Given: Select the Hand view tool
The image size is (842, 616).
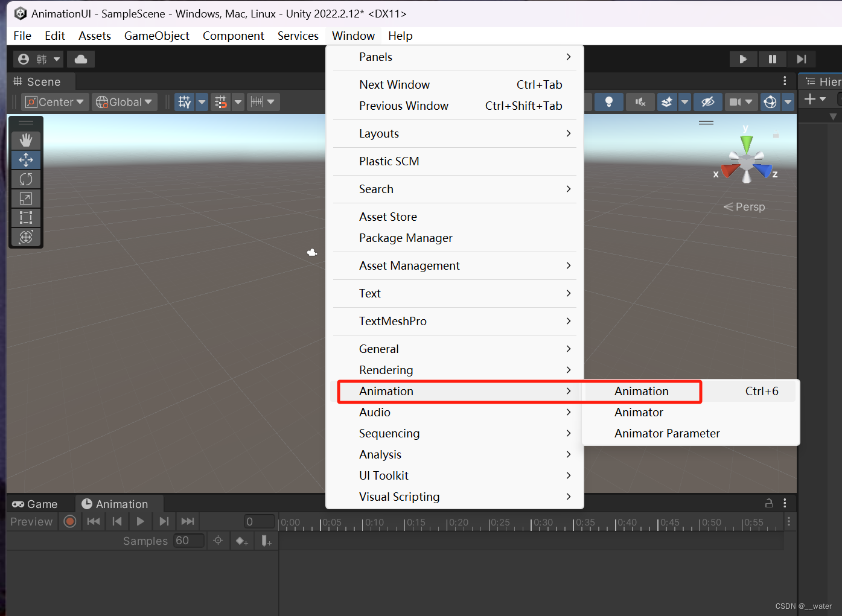Looking at the screenshot, I should click(x=26, y=141).
